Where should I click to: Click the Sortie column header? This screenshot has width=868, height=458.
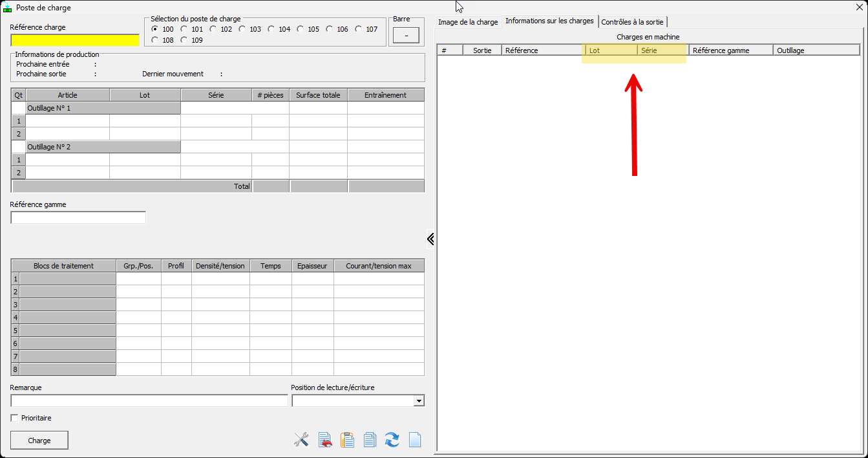(x=482, y=50)
